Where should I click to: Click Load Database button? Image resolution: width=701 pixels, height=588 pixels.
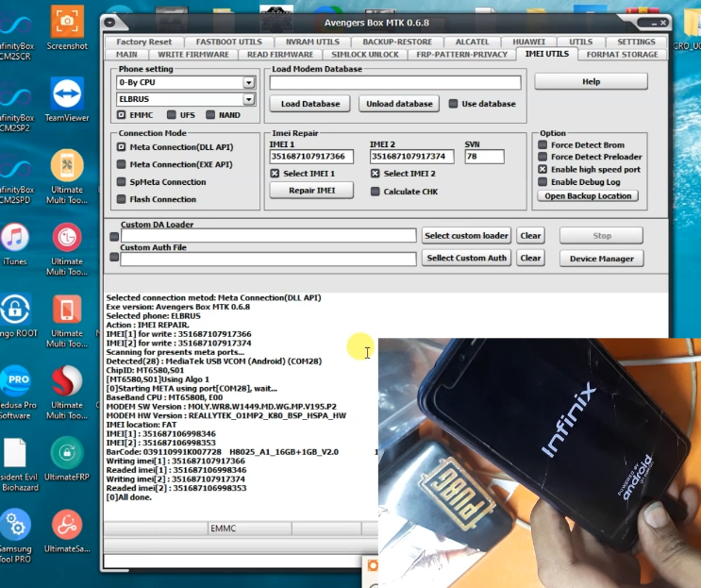[x=310, y=104]
